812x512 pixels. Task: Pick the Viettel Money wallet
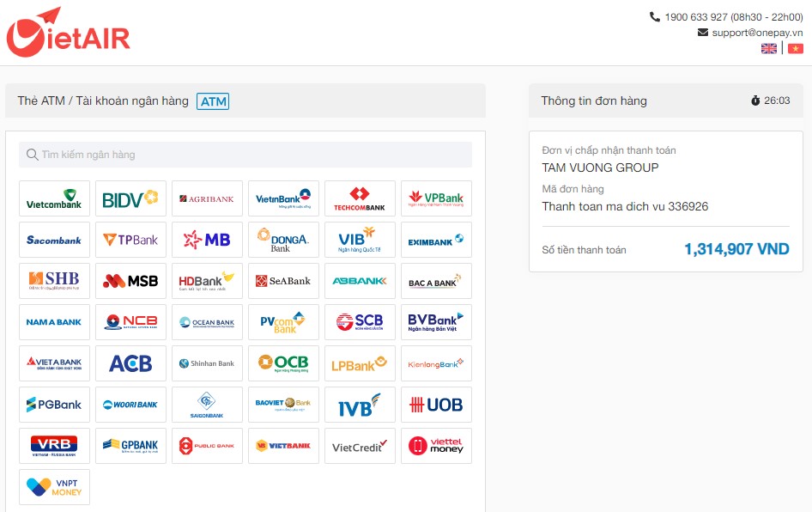point(436,446)
